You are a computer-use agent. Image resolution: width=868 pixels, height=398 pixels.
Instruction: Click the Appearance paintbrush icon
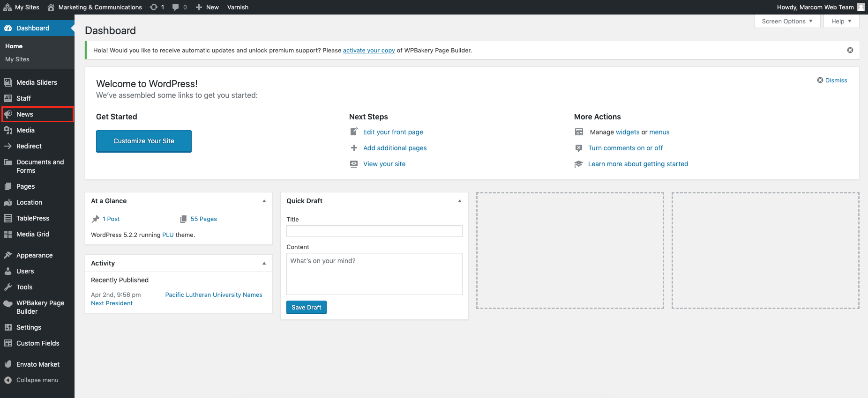(x=8, y=255)
